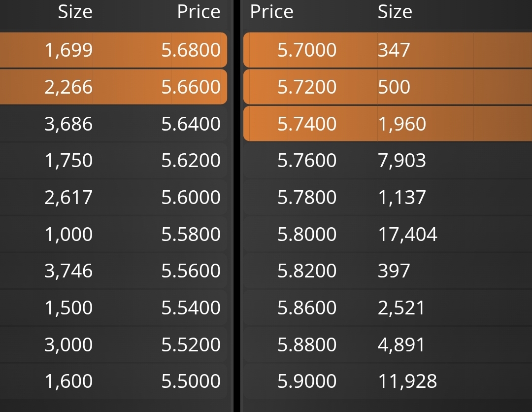532x412 pixels.
Task: Select the bid row priced 5.6600
Action: click(113, 87)
